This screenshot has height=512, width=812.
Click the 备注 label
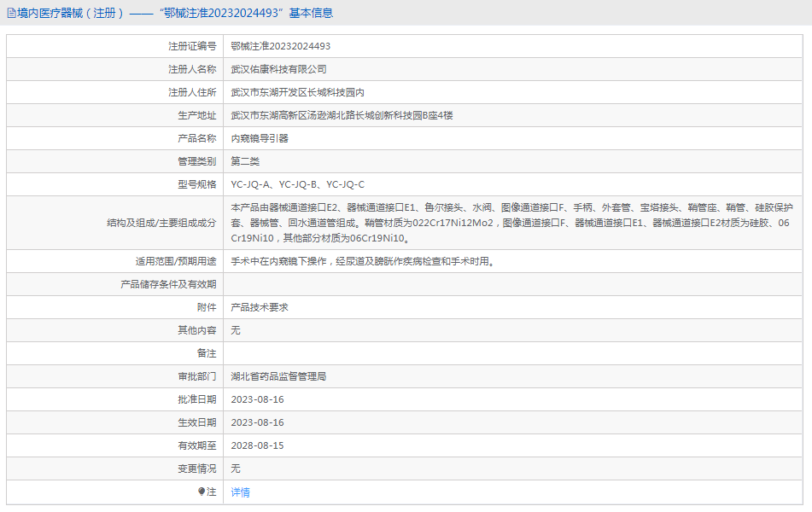[x=207, y=353]
